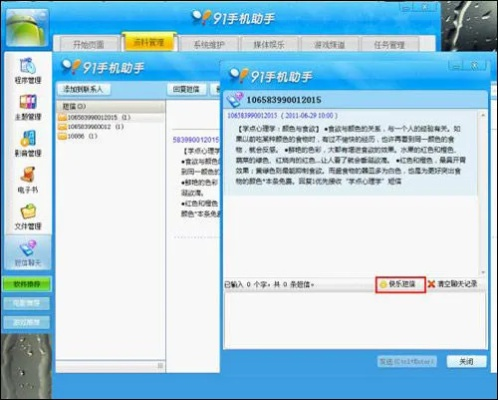Click 91手机助手 logo in the SMS window
The height and width of the screenshot is (400, 498).
point(103,68)
